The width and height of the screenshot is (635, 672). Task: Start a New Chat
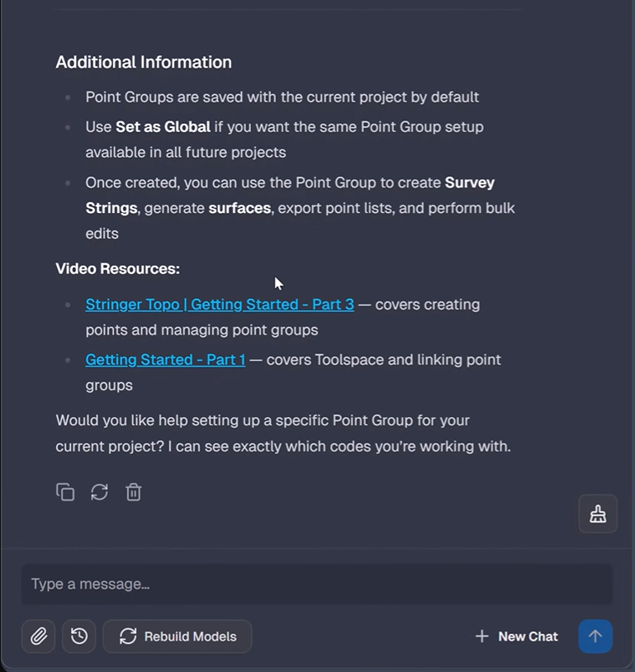click(x=517, y=637)
